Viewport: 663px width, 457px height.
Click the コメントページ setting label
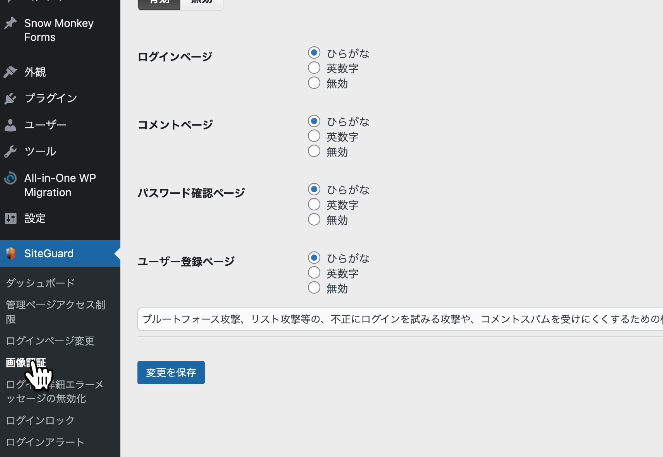point(175,125)
